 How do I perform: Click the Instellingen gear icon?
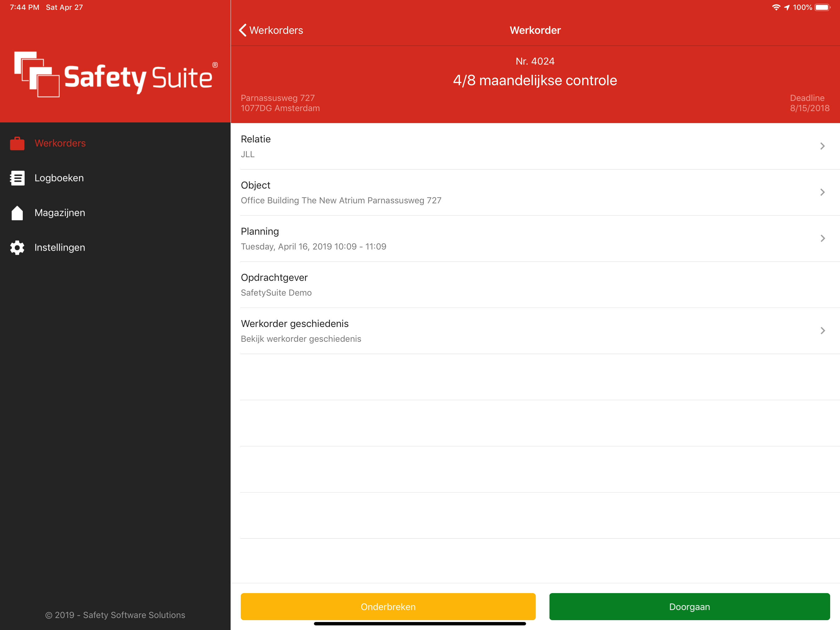(17, 247)
